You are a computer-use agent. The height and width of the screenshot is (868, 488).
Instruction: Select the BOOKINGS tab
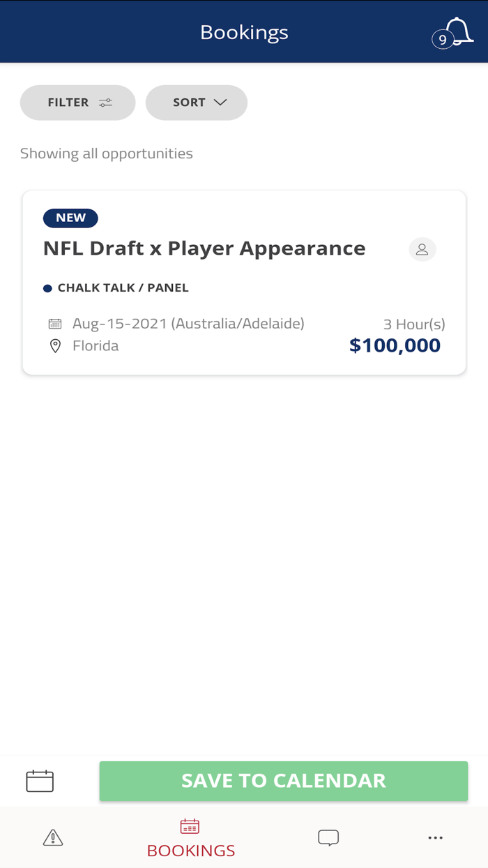(190, 837)
